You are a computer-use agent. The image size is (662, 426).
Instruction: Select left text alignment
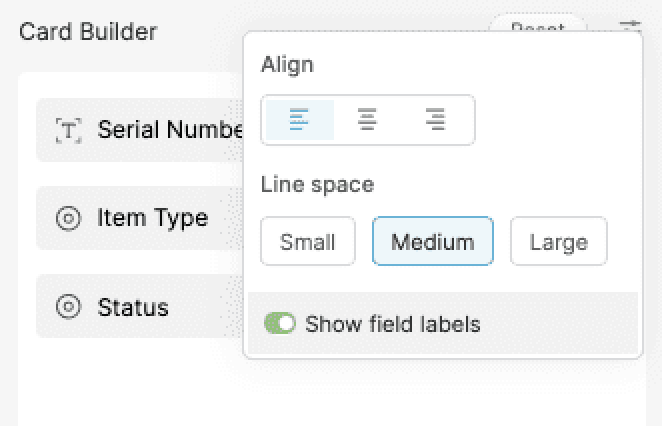point(299,120)
